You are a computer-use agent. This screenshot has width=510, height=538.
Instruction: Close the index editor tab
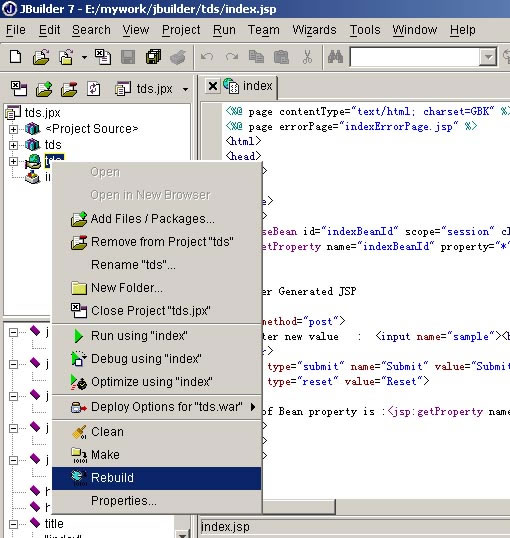213,86
